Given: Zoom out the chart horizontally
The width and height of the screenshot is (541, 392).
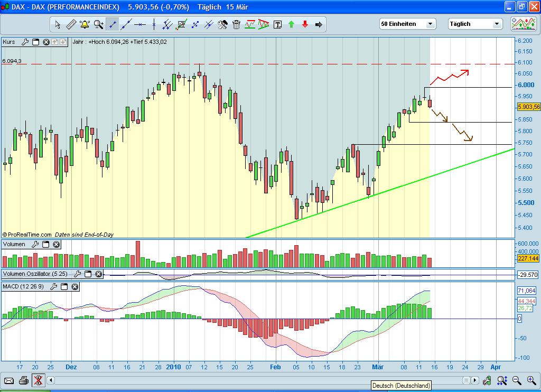Looking at the screenshot, I should click(517, 380).
